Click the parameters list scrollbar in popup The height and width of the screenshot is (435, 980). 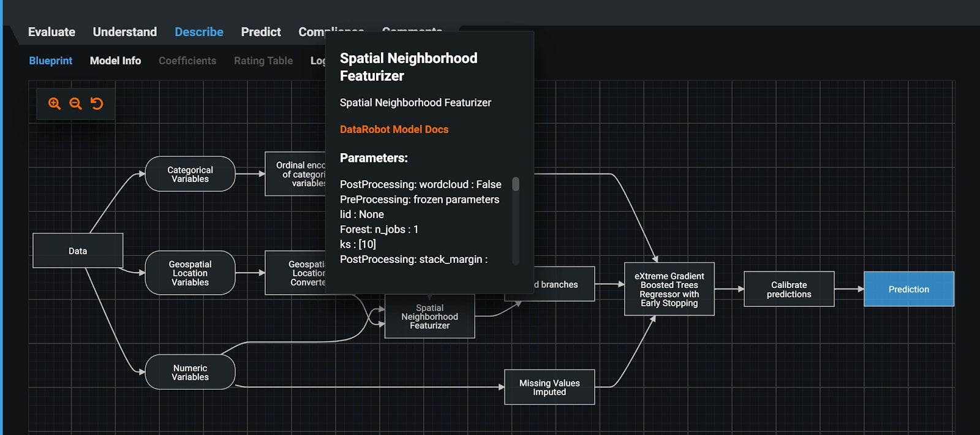(516, 184)
